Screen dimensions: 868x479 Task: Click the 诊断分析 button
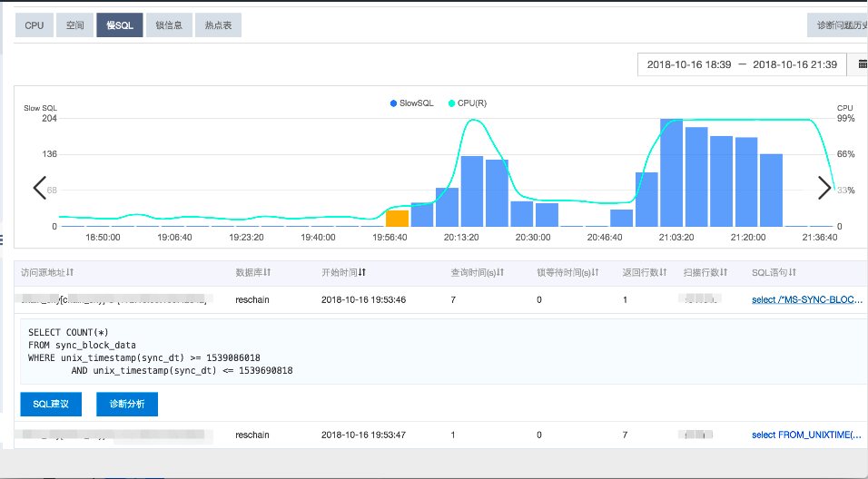click(x=127, y=405)
